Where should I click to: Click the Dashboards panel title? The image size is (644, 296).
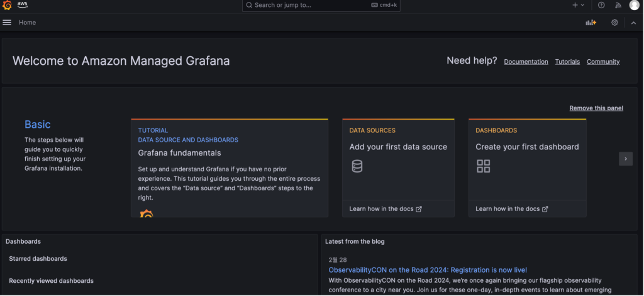point(23,241)
